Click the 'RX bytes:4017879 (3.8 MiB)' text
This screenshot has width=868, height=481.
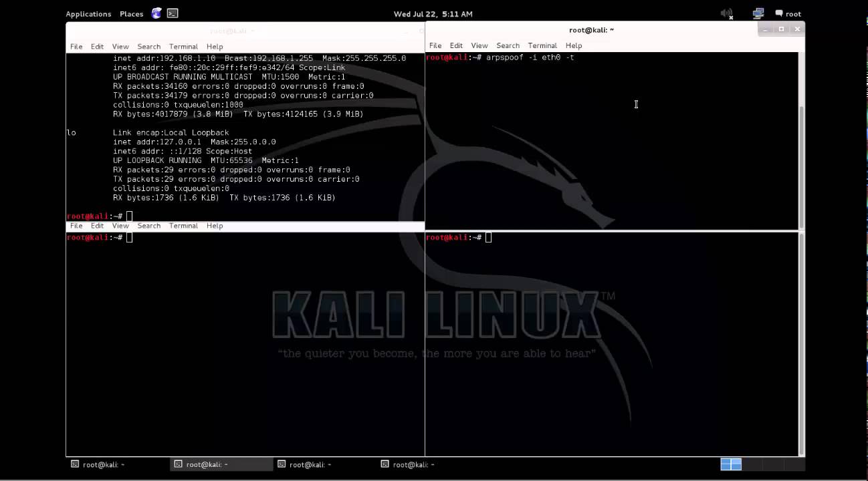(x=173, y=114)
